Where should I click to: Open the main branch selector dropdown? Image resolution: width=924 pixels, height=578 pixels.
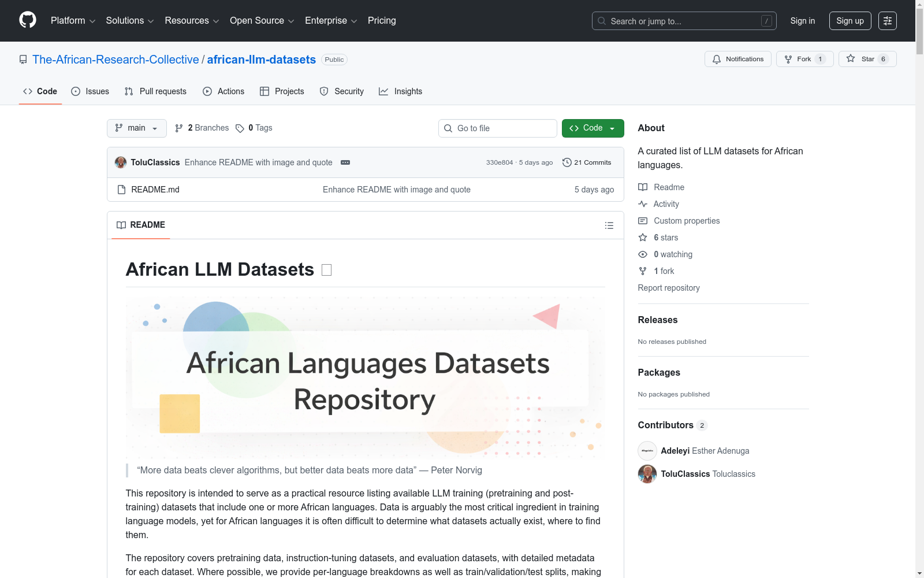137,128
